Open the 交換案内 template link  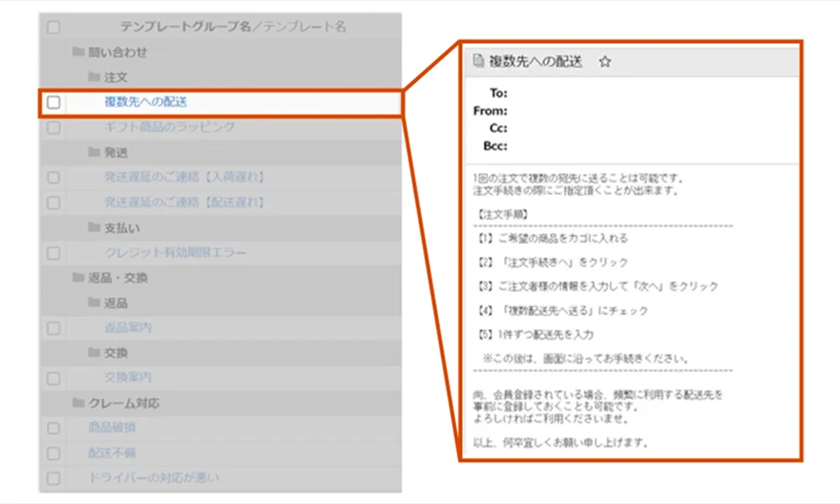128,378
